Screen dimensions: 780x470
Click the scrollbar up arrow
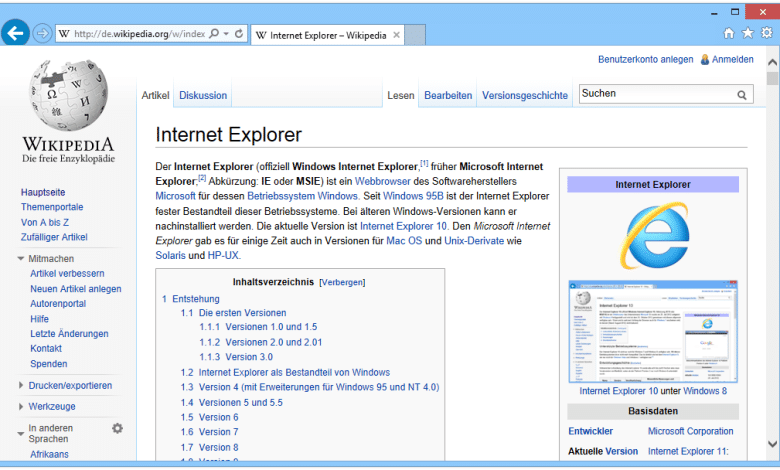pyautogui.click(x=772, y=62)
